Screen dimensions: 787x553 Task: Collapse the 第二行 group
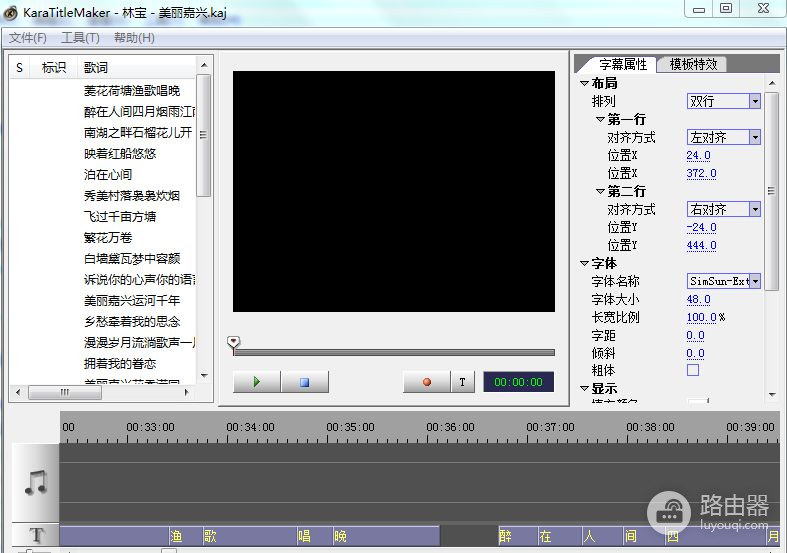tap(600, 191)
